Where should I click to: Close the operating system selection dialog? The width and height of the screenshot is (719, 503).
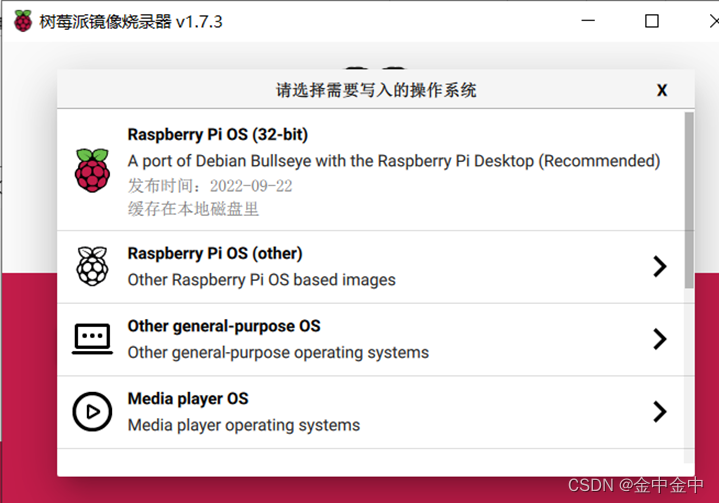point(662,90)
